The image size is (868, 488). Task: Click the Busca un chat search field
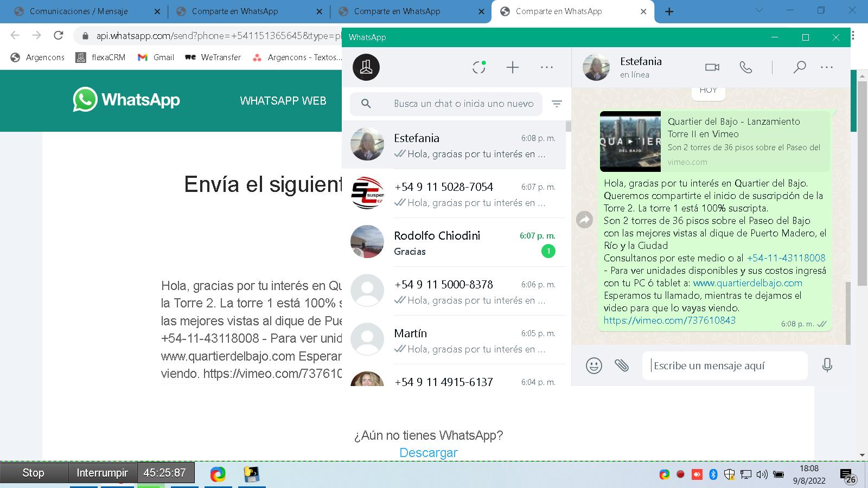pos(446,104)
